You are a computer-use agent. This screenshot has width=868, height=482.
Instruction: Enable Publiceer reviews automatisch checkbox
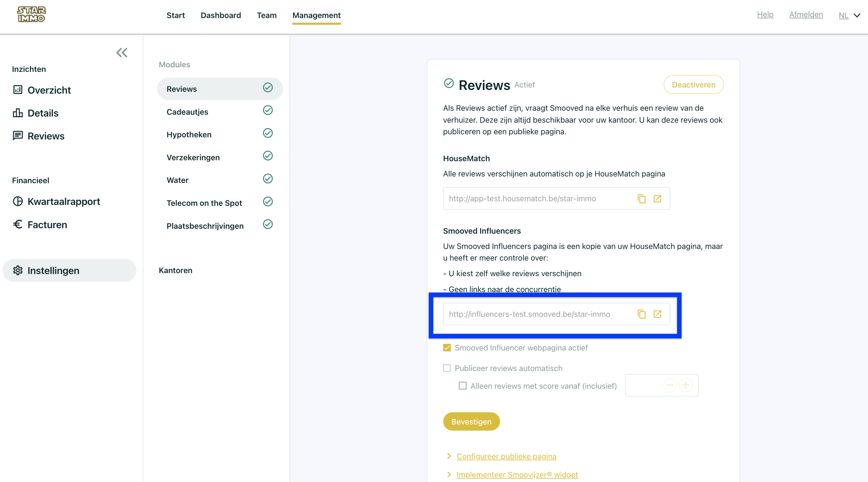click(x=447, y=368)
